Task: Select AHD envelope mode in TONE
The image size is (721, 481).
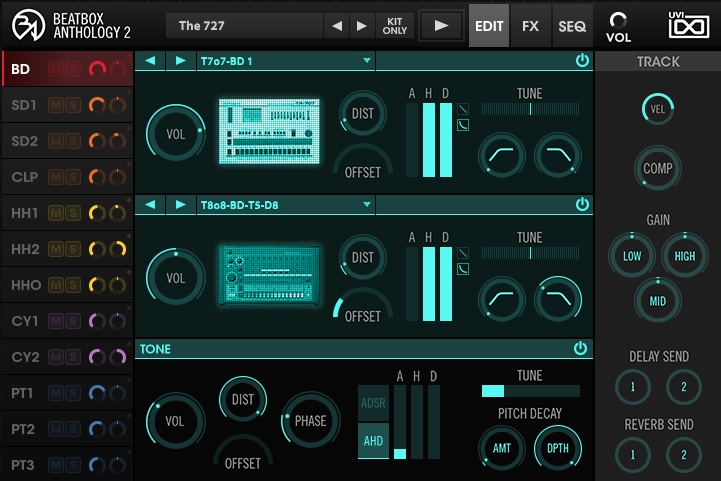Action: [x=373, y=441]
